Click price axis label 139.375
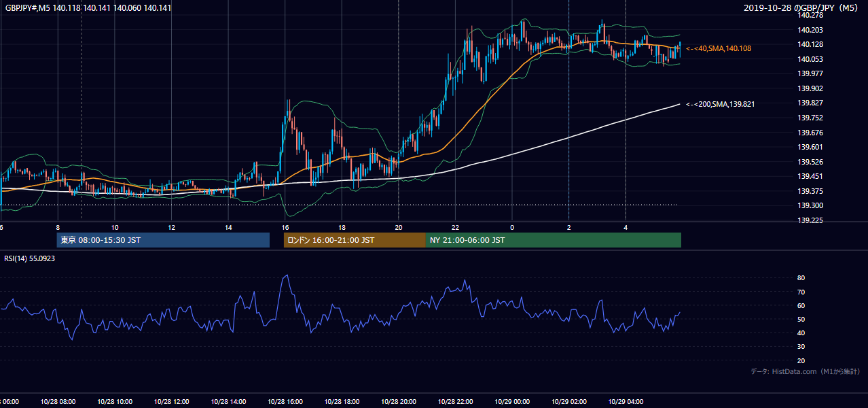 (810, 191)
